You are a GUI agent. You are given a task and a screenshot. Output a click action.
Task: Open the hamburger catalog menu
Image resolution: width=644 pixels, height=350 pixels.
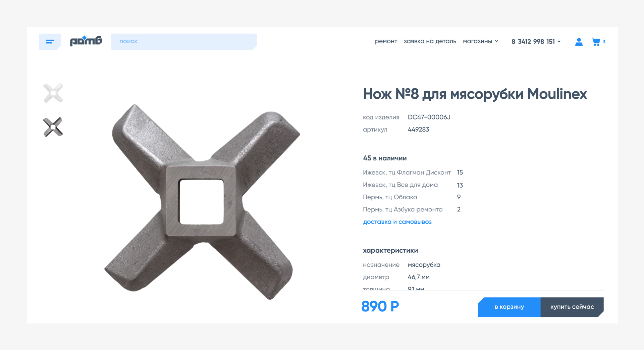tap(50, 42)
